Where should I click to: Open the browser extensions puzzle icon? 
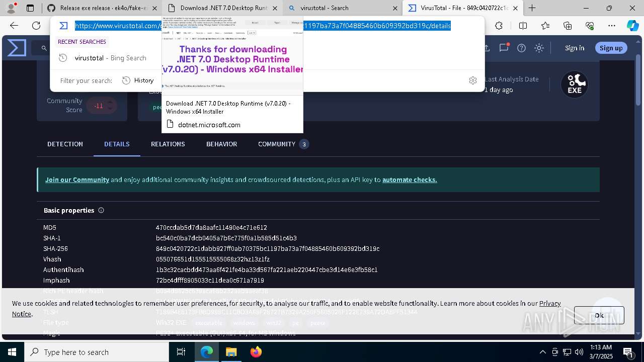(x=499, y=26)
